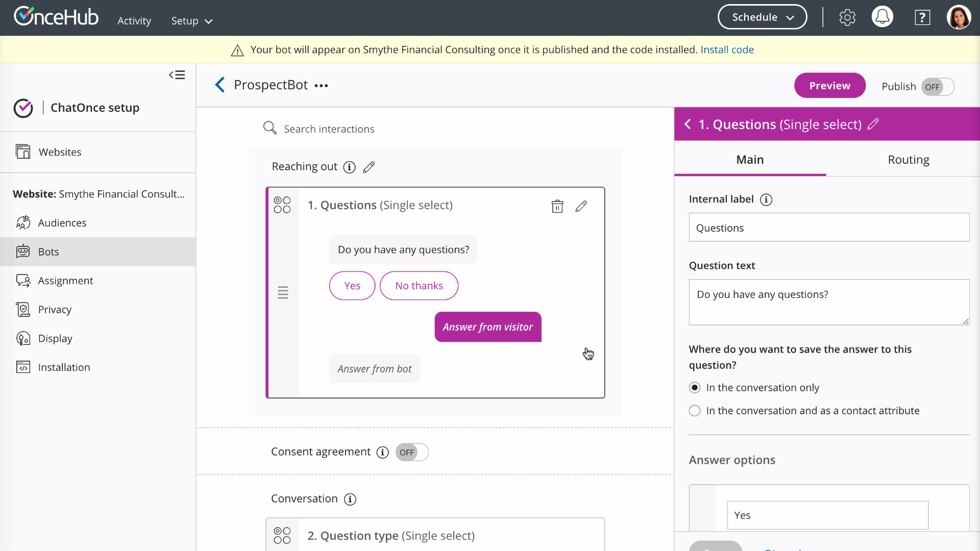Select conversation and contact attribute option

pyautogui.click(x=695, y=411)
